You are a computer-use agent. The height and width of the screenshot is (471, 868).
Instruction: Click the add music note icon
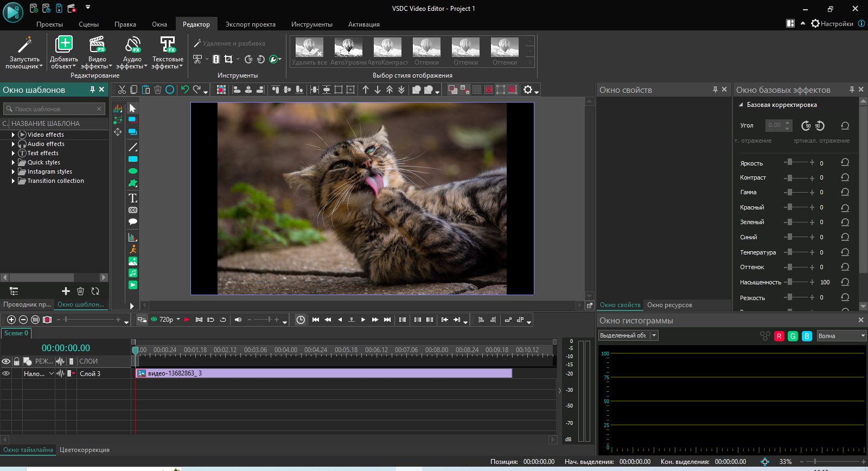click(133, 273)
